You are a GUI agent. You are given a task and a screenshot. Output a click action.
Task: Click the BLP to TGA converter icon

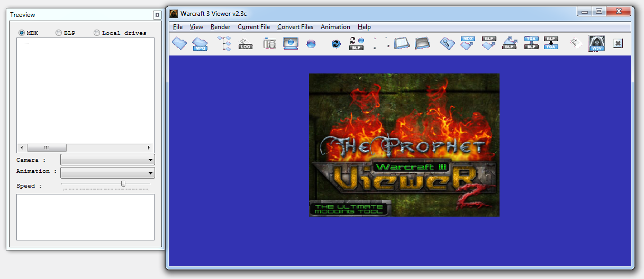pyautogui.click(x=551, y=43)
